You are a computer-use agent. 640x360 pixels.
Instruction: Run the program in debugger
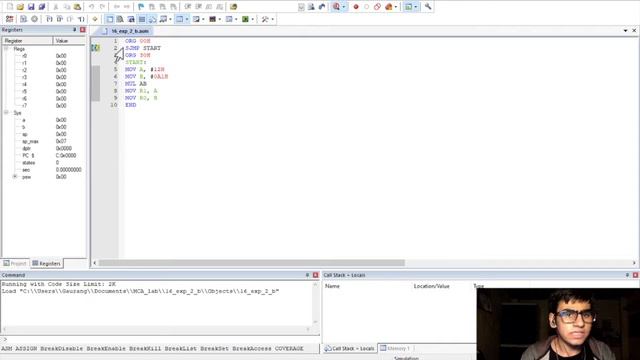(24, 19)
